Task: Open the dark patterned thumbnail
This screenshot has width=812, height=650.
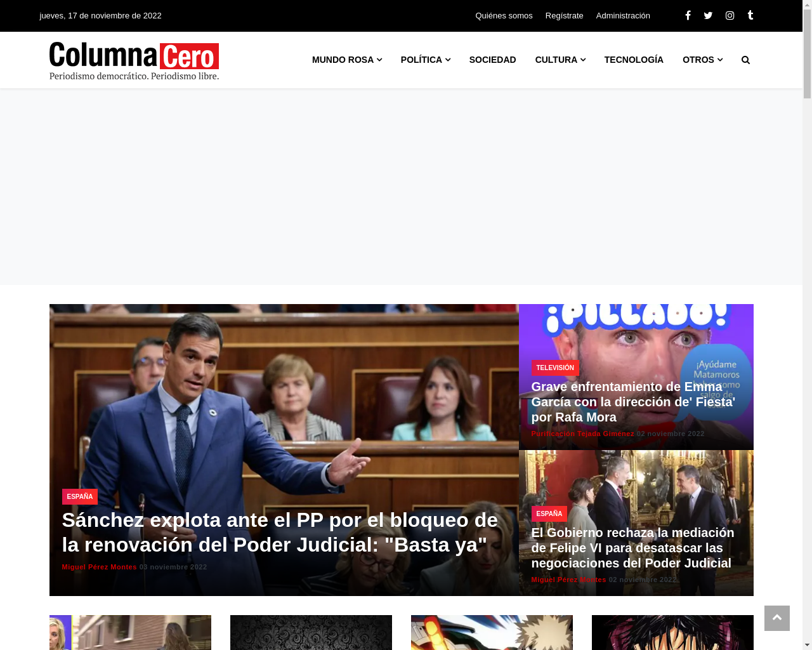Action: [x=311, y=632]
